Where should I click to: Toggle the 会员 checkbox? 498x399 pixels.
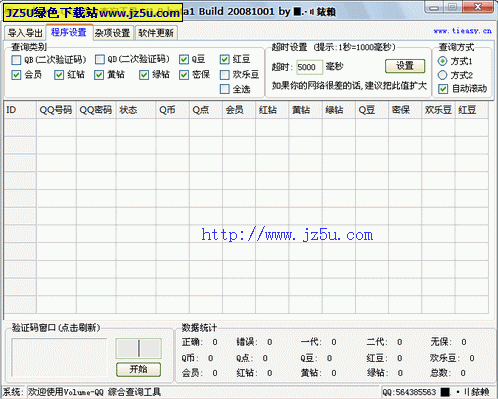point(16,75)
